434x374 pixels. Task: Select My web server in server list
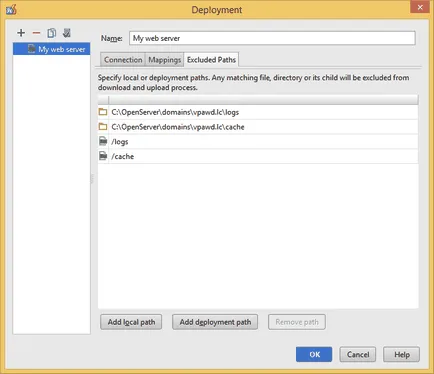[x=51, y=49]
